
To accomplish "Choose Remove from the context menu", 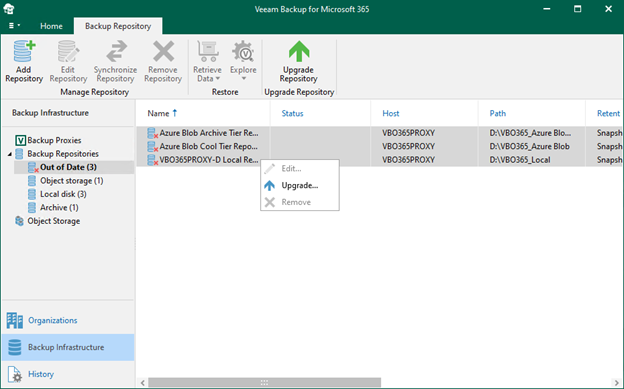I will point(300,202).
